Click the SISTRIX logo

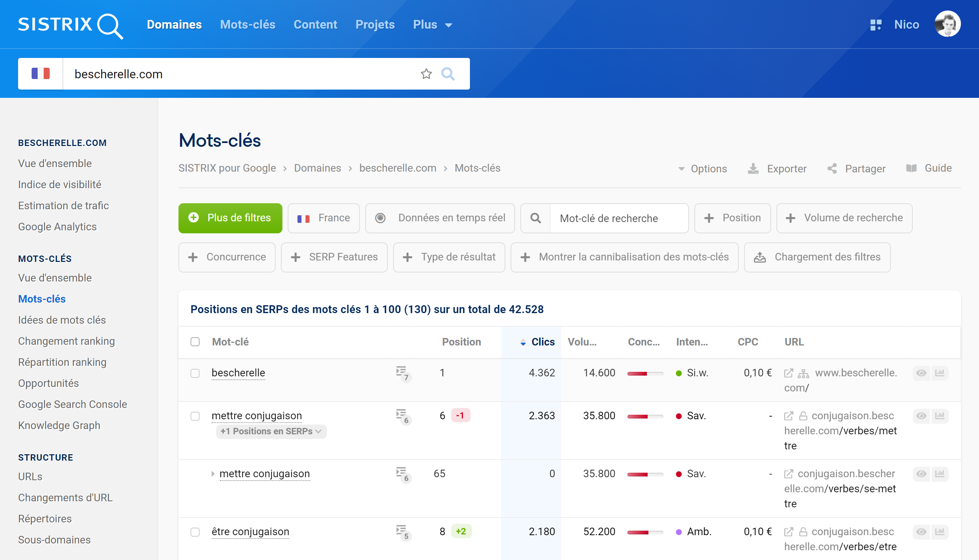tap(70, 25)
